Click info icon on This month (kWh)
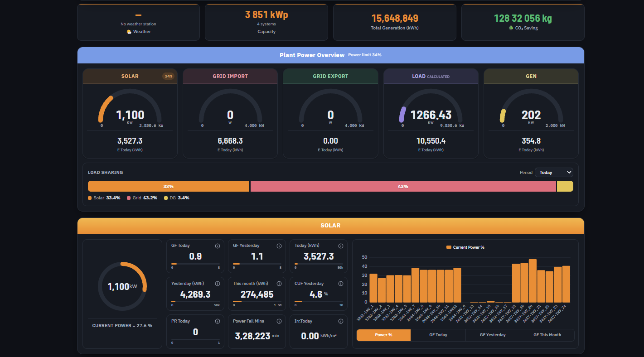644x357 pixels. 279,284
